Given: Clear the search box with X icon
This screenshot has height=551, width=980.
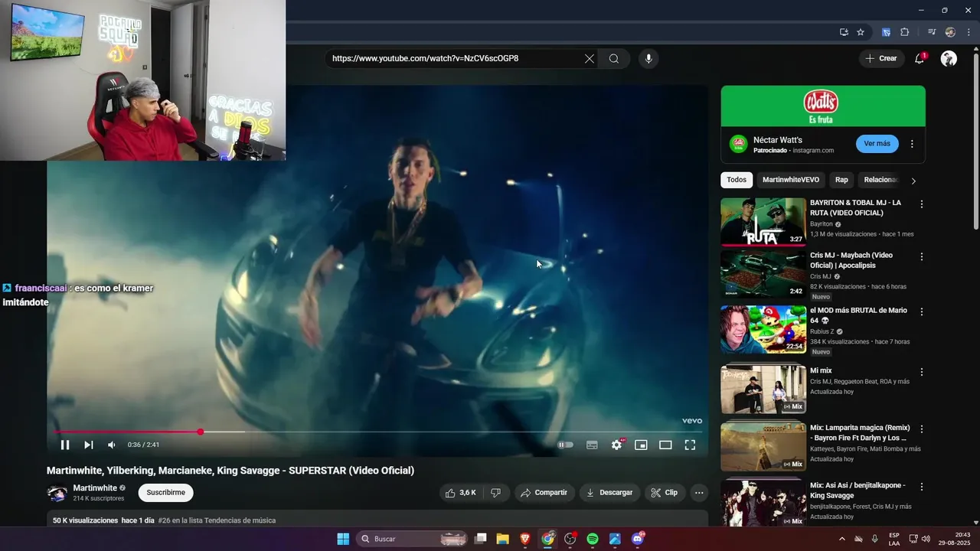Looking at the screenshot, I should [589, 58].
